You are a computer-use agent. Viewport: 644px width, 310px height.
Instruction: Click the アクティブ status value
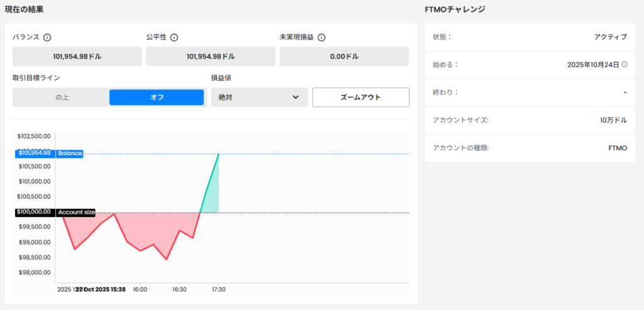pyautogui.click(x=610, y=37)
